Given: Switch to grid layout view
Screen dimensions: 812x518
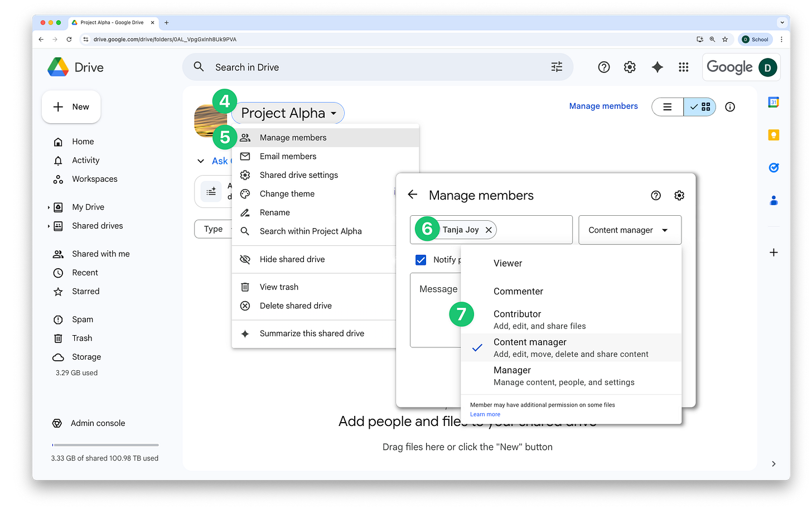Looking at the screenshot, I should (700, 107).
